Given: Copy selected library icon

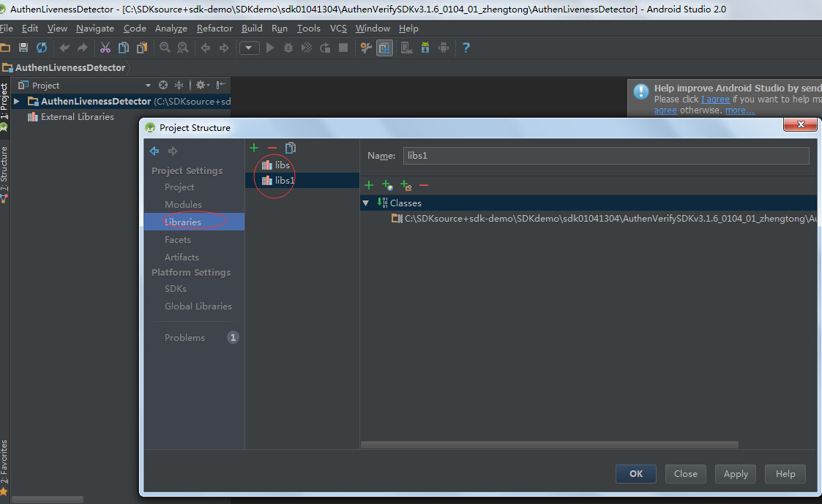Looking at the screenshot, I should [291, 148].
